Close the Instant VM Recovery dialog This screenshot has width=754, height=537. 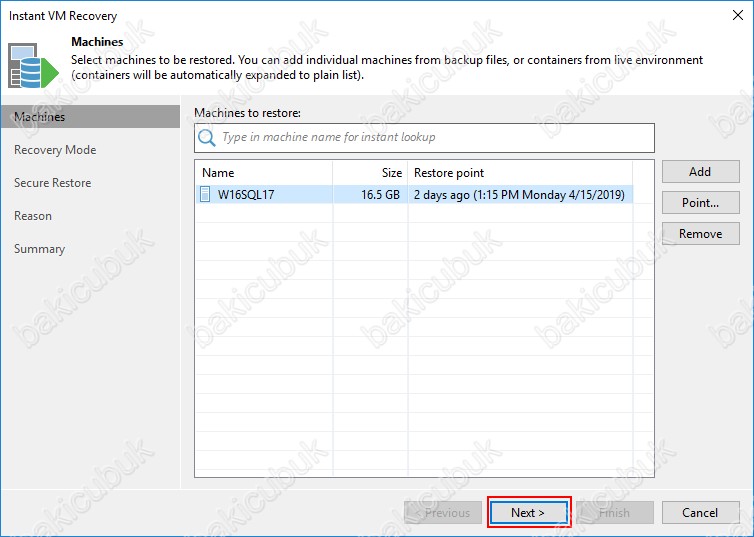[x=738, y=15]
